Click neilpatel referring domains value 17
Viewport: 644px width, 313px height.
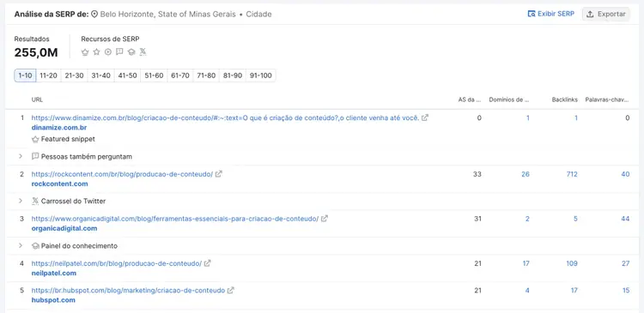(x=526, y=263)
